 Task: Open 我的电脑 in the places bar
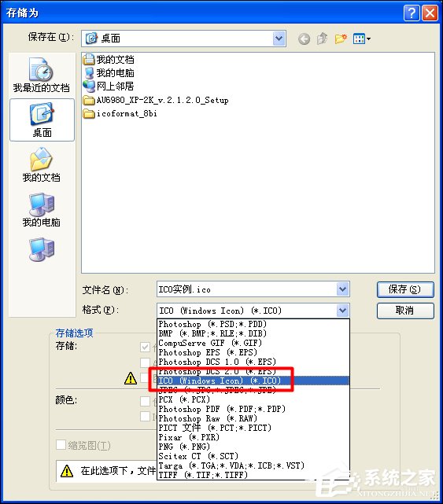(42, 210)
